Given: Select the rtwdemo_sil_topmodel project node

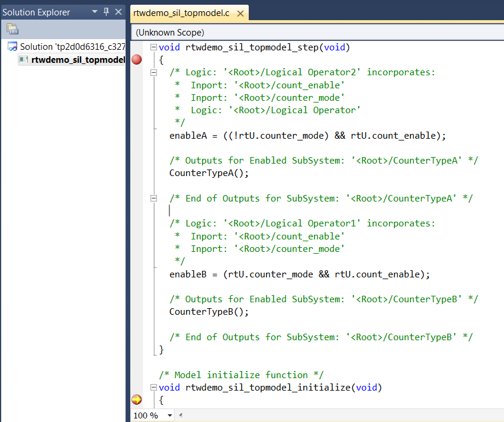Looking at the screenshot, I should coord(78,60).
